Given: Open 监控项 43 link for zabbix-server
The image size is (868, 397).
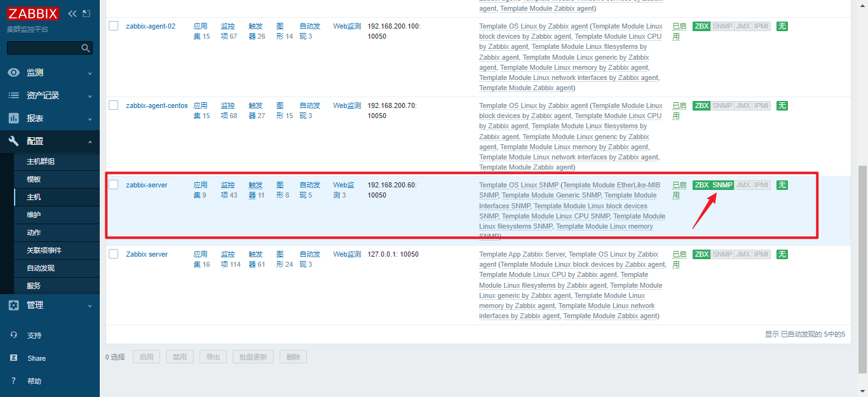Looking at the screenshot, I should 228,190.
